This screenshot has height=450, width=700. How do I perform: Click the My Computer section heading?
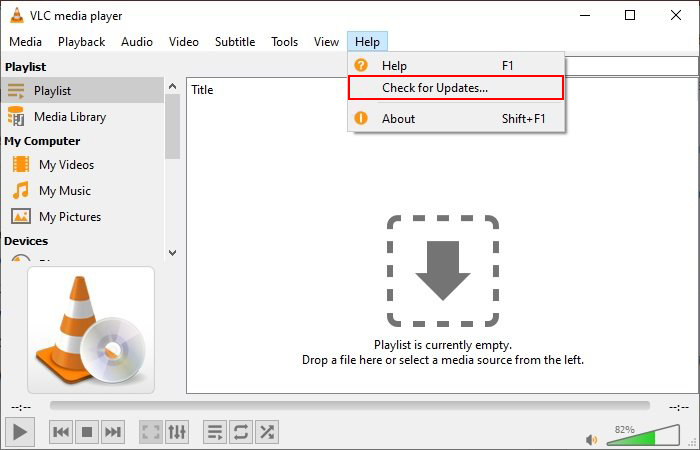42,141
